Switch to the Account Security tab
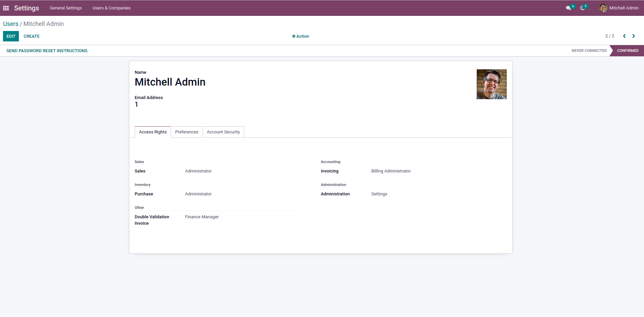 pos(223,132)
